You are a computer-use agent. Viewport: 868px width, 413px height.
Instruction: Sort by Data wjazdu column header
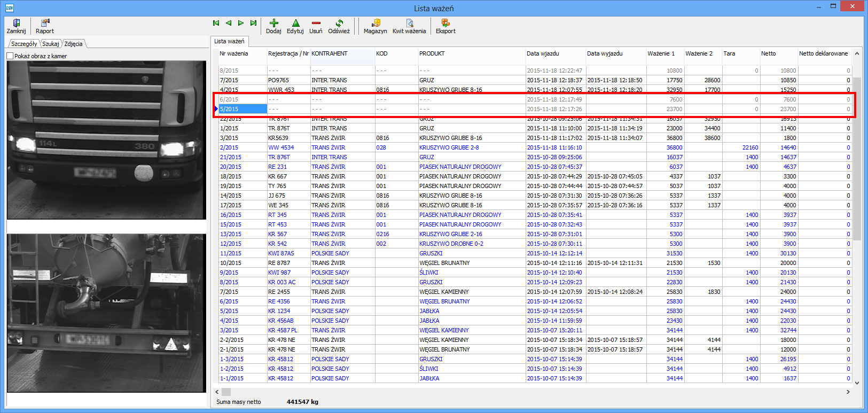point(554,53)
